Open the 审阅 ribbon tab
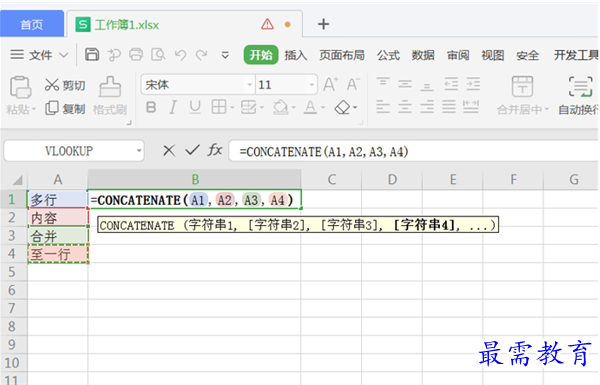The image size is (600, 385). pyautogui.click(x=458, y=55)
